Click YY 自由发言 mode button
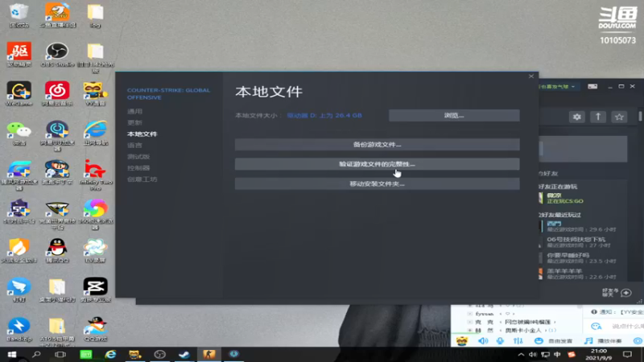 click(x=553, y=340)
